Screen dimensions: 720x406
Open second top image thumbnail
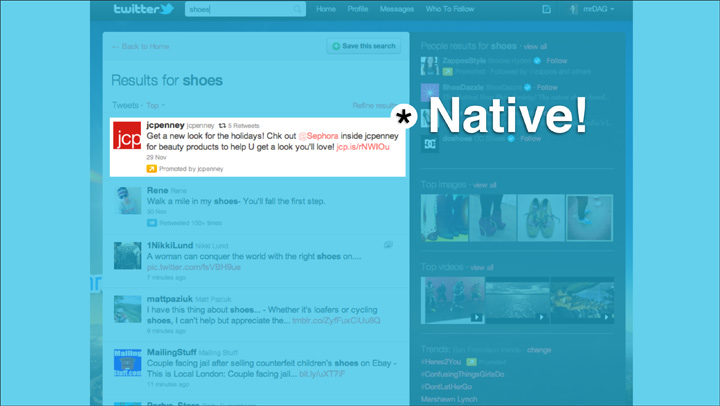(x=493, y=218)
